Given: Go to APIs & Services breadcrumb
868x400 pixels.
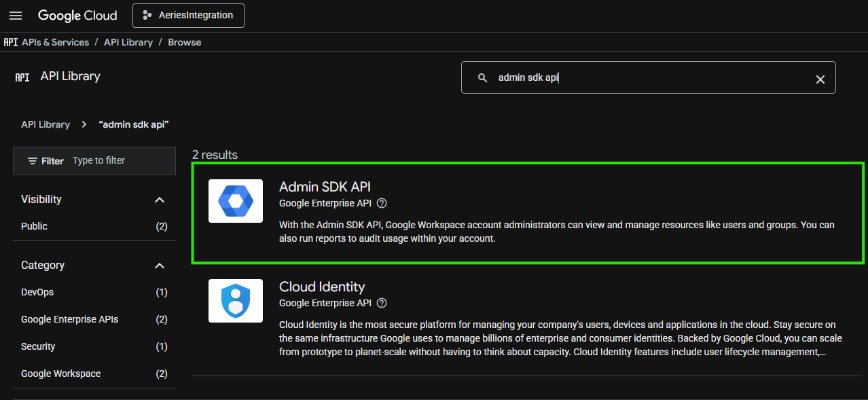Looking at the screenshot, I should click(55, 42).
